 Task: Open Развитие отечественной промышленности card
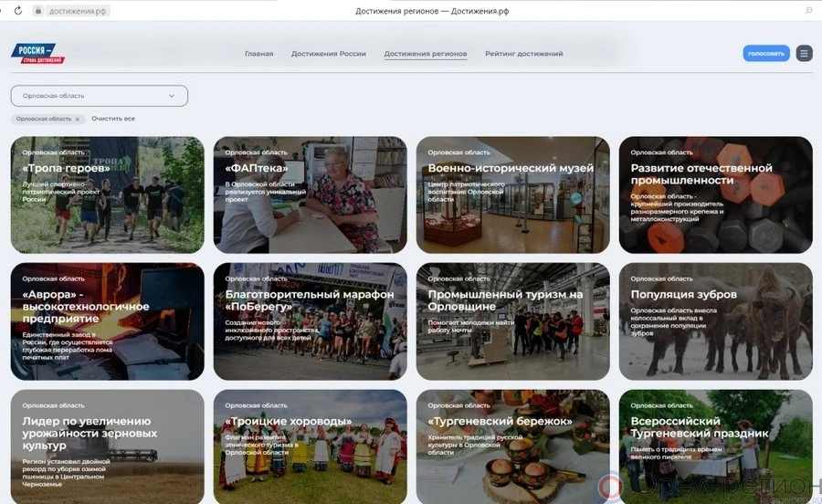tap(715, 195)
